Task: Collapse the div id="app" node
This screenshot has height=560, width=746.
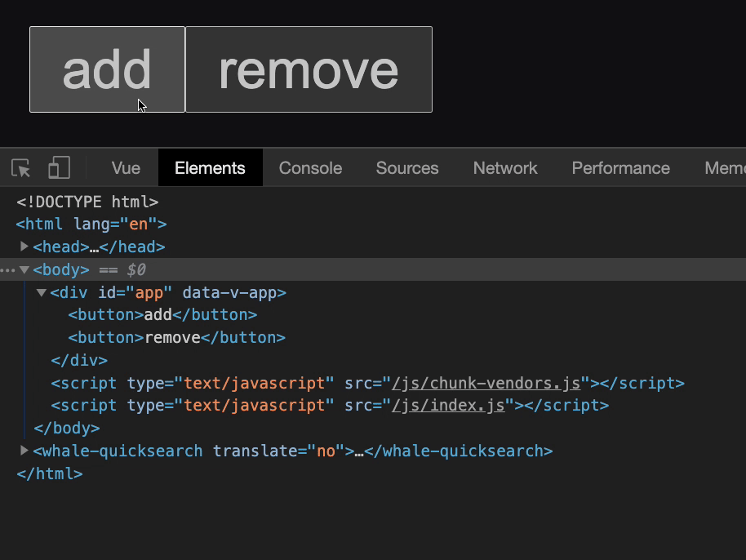Action: point(42,292)
